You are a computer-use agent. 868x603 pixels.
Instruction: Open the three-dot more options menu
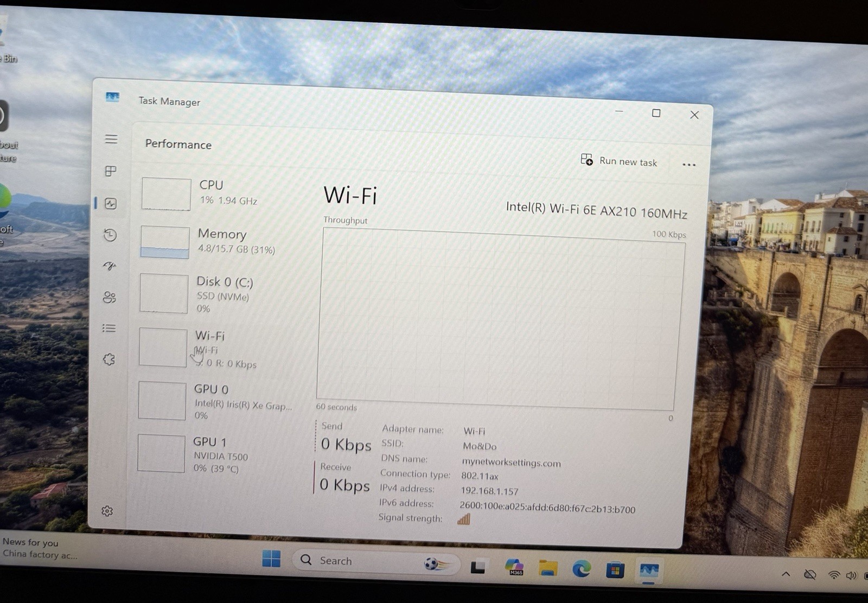[689, 164]
